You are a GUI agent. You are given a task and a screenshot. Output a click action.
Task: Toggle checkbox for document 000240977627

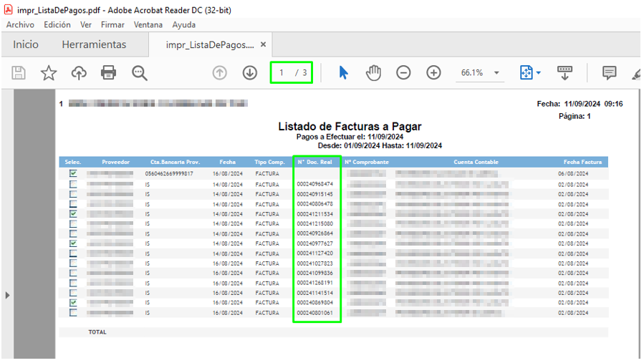click(x=73, y=243)
